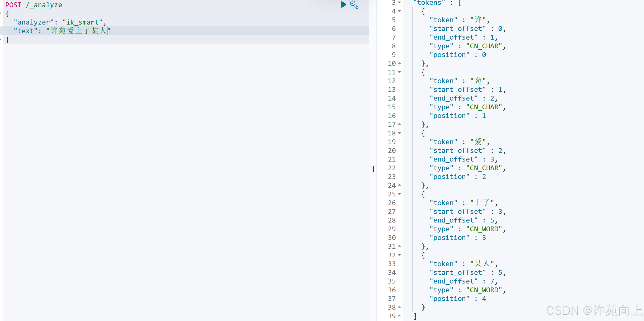This screenshot has width=644, height=321.
Task: Click "position" key on line 37
Action: coord(450,299)
